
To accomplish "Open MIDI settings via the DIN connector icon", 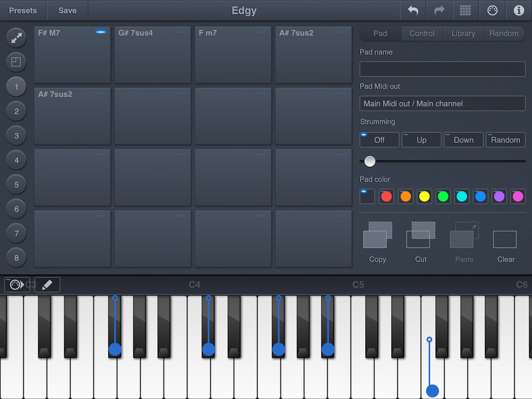I will (492, 10).
